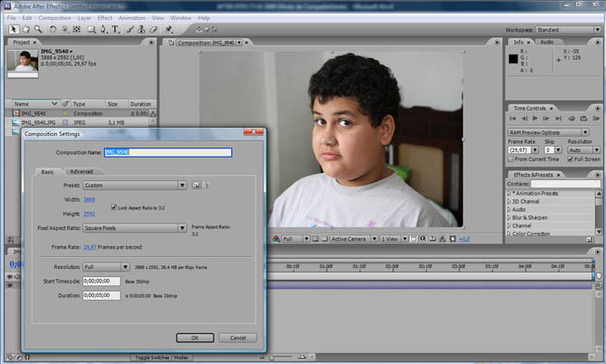Select the Clone Stamp tool
This screenshot has height=364, width=606.
tap(142, 28)
